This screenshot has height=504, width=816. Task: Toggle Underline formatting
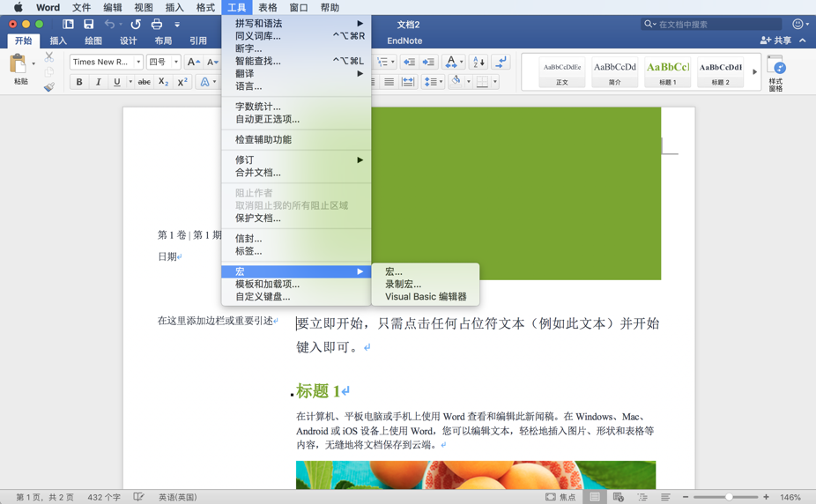click(x=116, y=82)
